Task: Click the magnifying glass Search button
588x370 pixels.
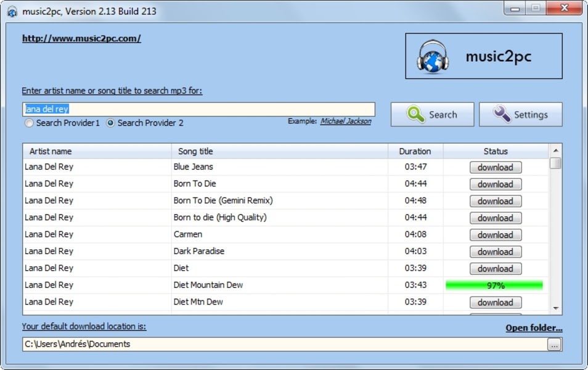Action: click(x=432, y=115)
